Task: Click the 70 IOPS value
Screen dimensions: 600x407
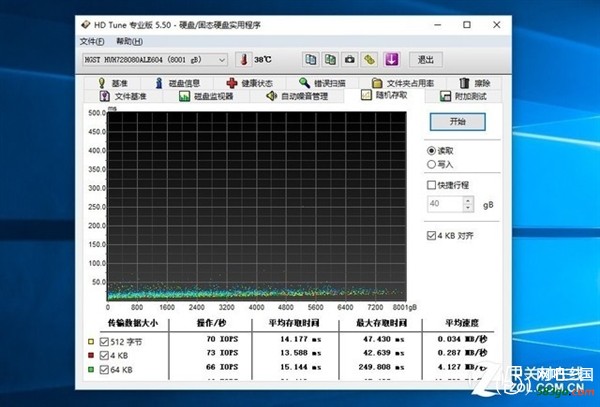Action: tap(222, 339)
